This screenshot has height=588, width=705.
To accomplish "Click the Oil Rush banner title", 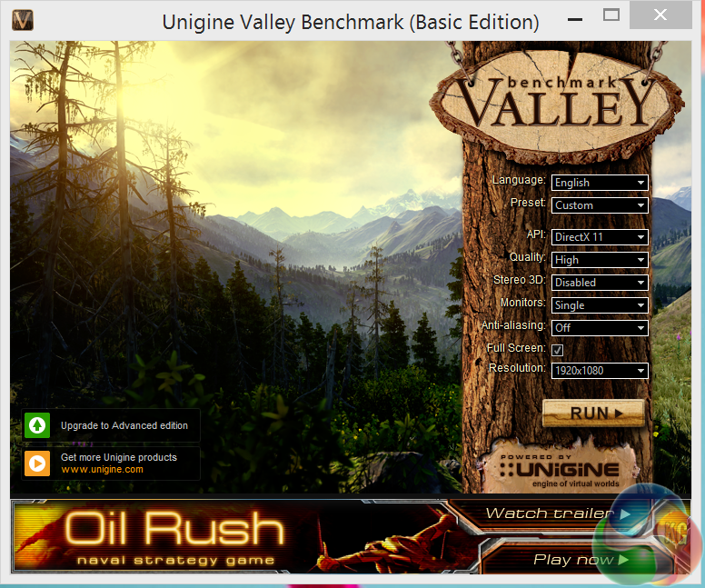I will pyautogui.click(x=175, y=528).
